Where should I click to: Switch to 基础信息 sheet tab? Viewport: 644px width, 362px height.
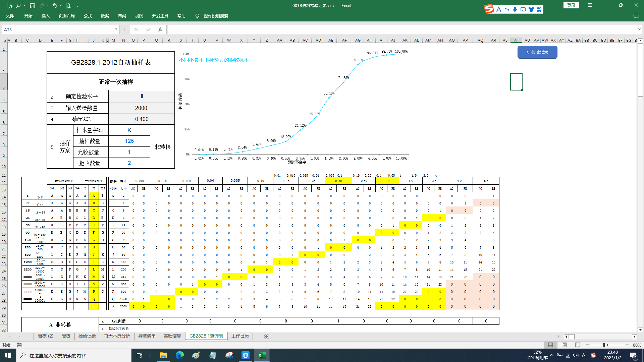pos(172,336)
